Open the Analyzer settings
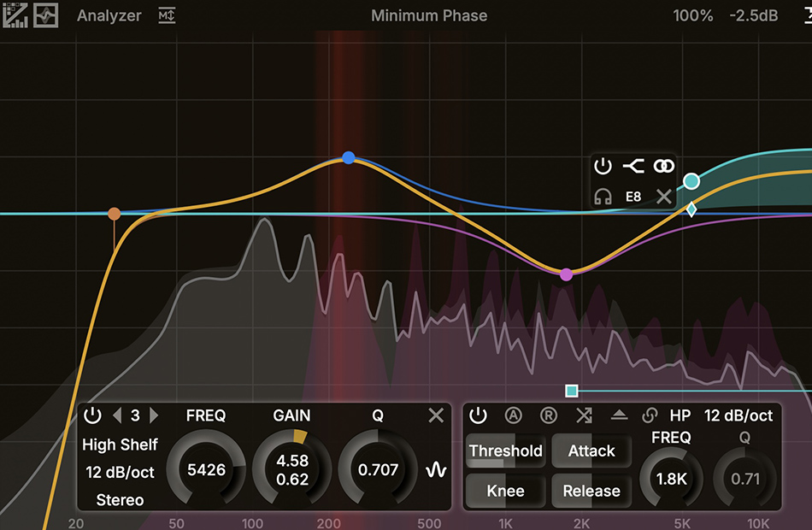 109,15
